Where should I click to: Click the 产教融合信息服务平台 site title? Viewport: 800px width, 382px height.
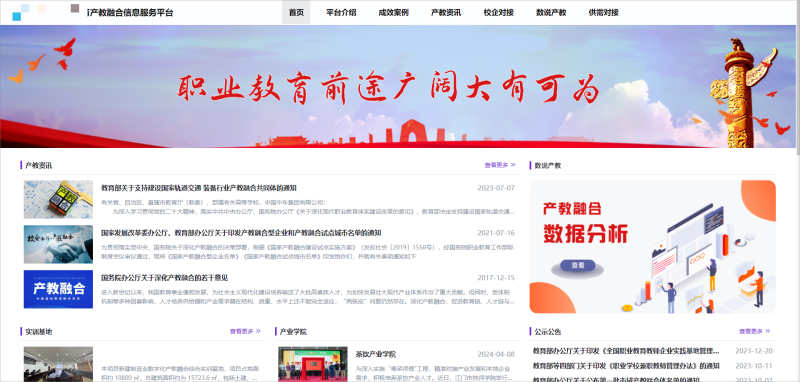(130, 13)
